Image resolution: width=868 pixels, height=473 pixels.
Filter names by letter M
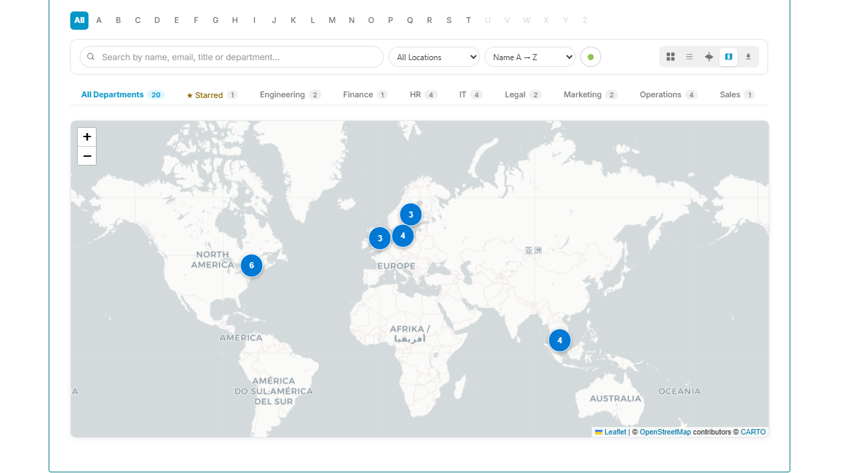click(x=332, y=20)
